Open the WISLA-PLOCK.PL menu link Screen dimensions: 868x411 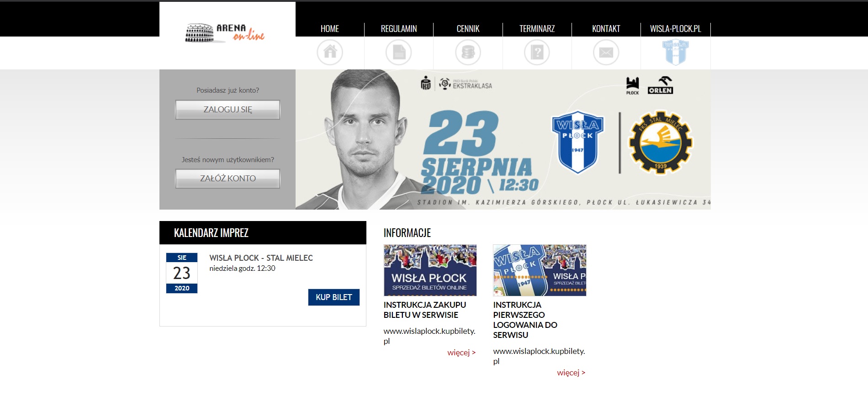675,29
